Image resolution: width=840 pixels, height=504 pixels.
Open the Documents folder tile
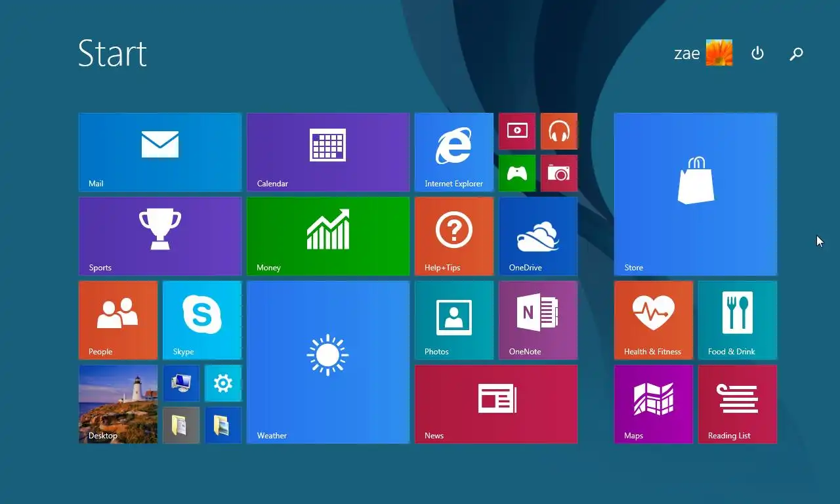click(181, 425)
